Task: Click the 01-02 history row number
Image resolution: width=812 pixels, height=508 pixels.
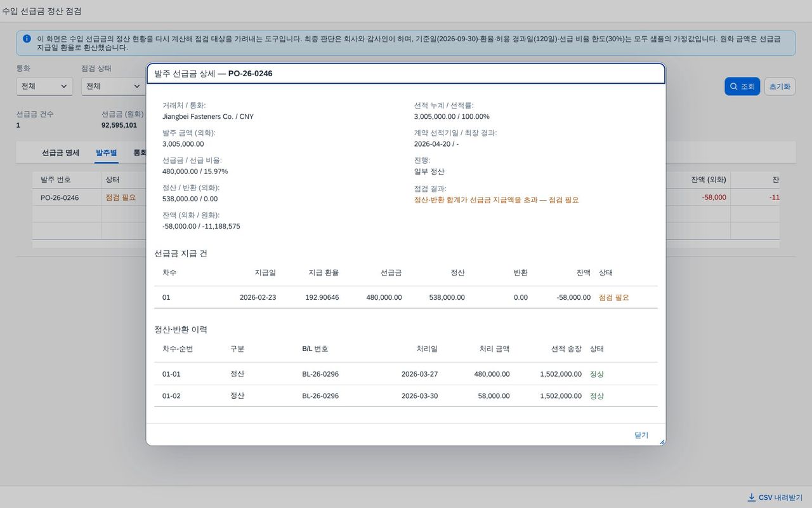Action: [x=171, y=396]
